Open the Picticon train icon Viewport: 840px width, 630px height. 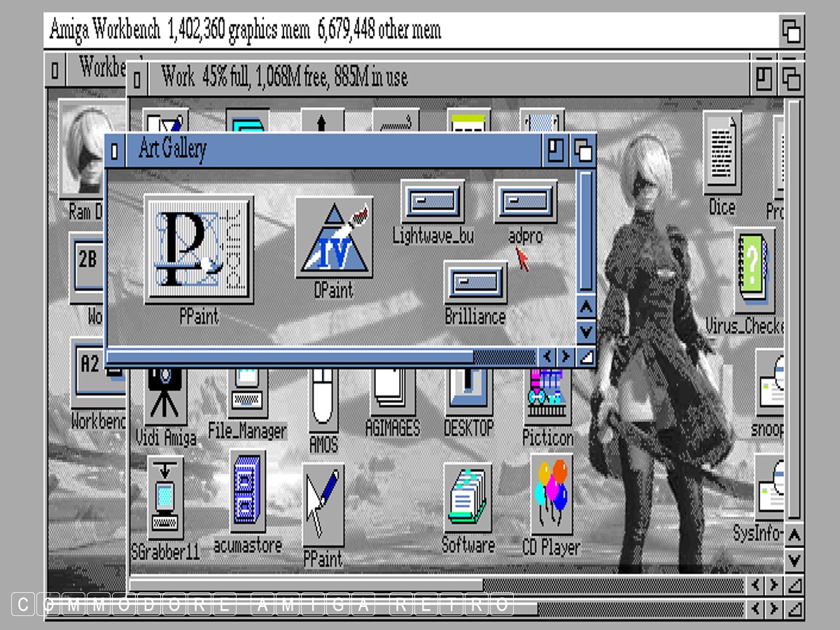(547, 398)
